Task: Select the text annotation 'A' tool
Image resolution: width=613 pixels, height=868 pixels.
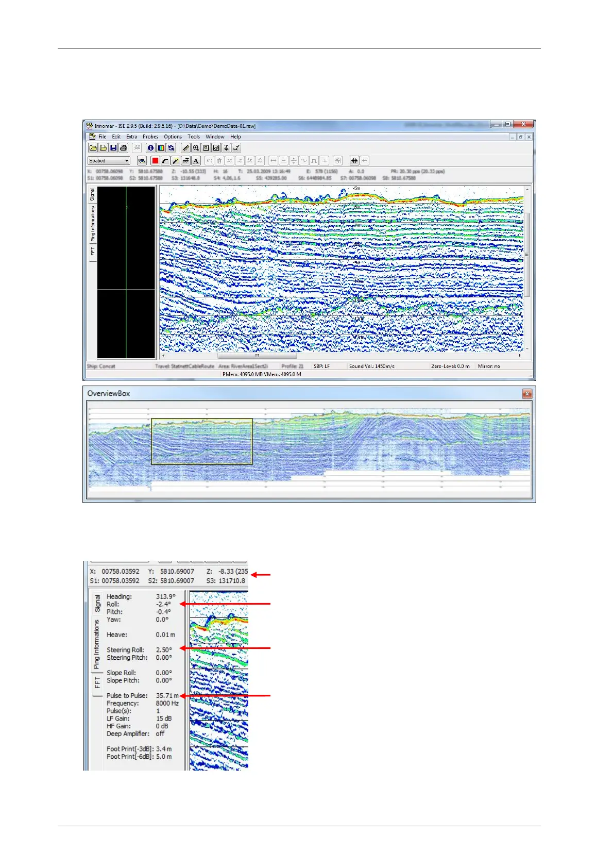Action: coord(196,161)
